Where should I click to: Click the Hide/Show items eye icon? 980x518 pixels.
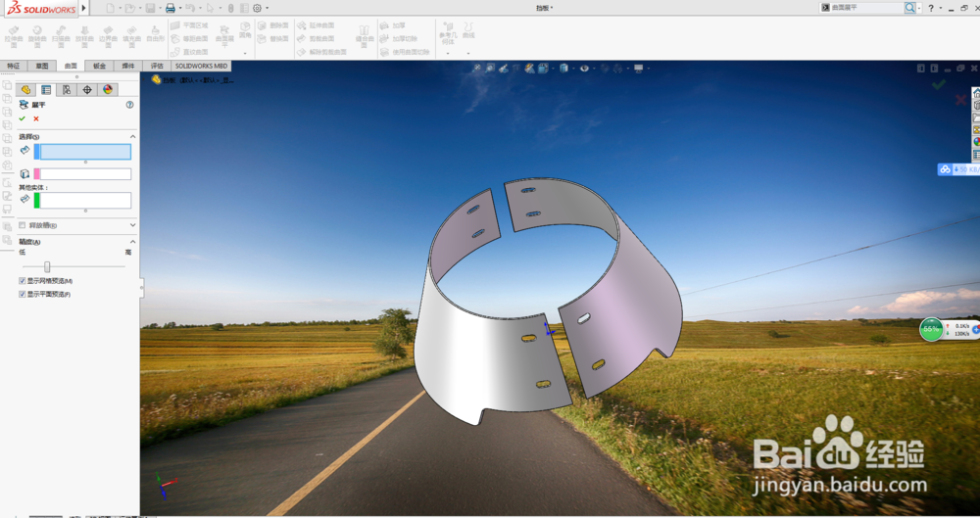584,69
